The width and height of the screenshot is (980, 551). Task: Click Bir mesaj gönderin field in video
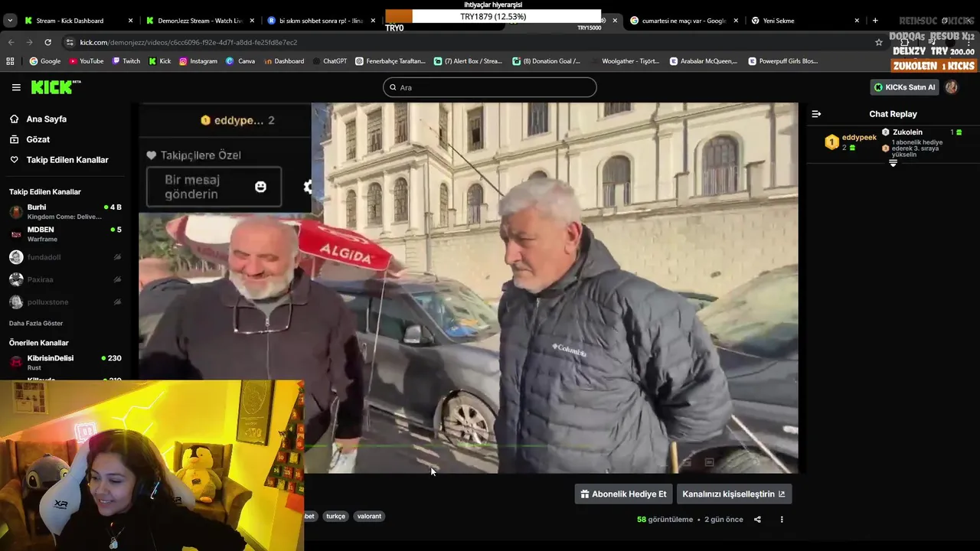point(214,187)
